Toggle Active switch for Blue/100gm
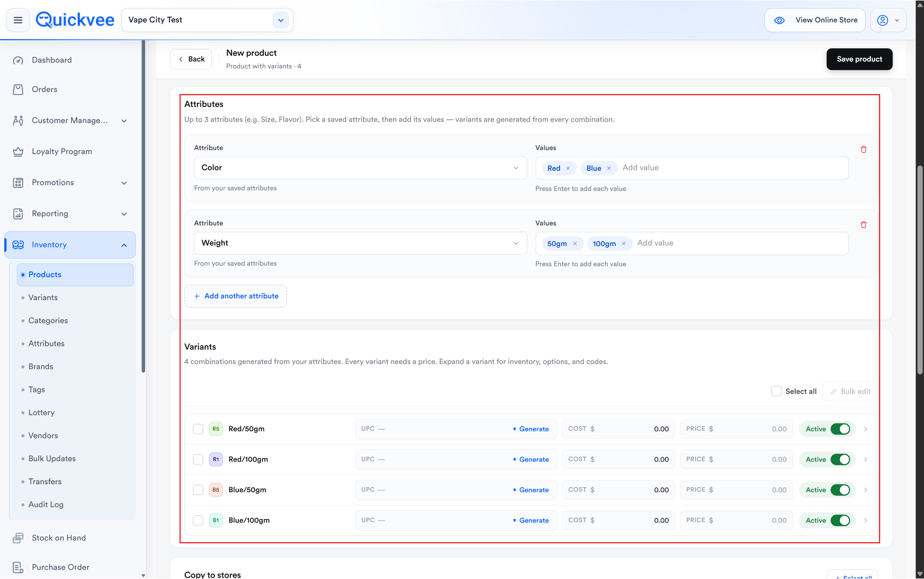The width and height of the screenshot is (924, 579). (x=840, y=520)
